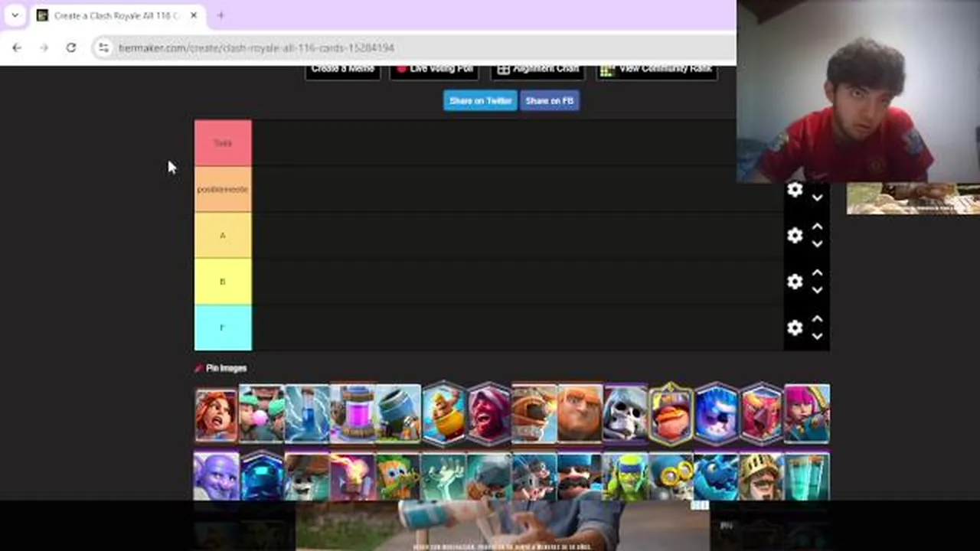The height and width of the screenshot is (551, 980).
Task: Reload the tiermaker page
Action: click(x=70, y=47)
